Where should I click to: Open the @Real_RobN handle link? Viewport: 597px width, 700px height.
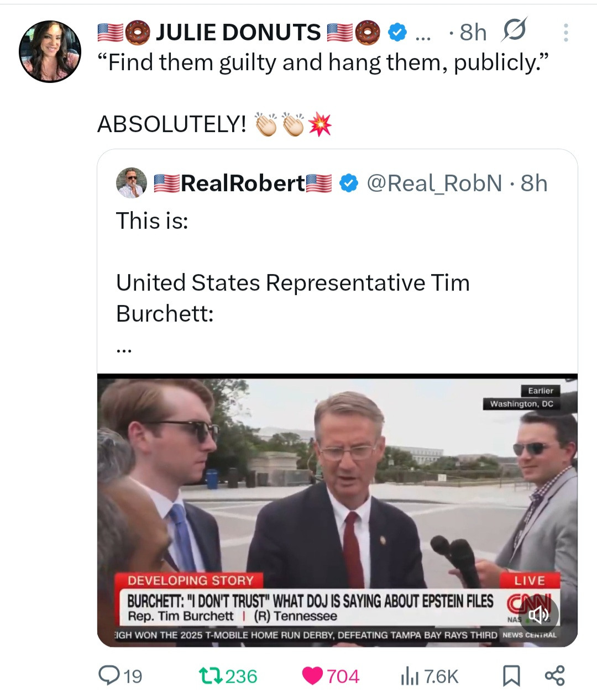(x=434, y=183)
